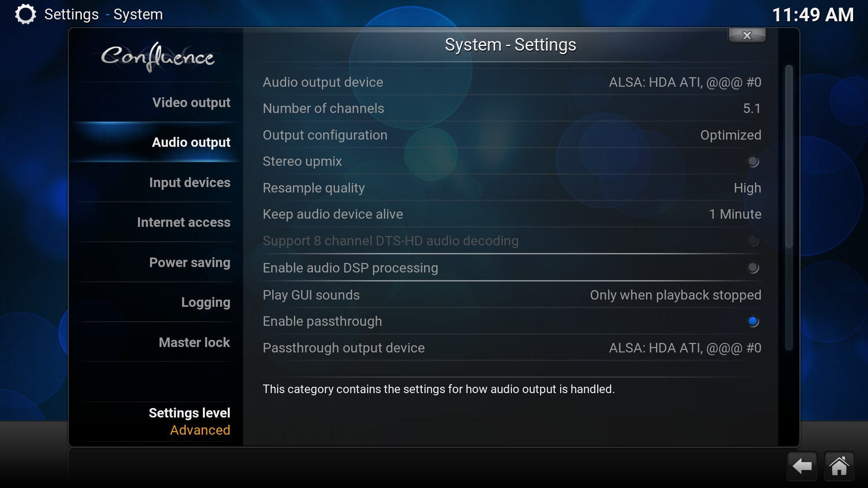Click the settings gear icon
868x488 pixels.
click(x=25, y=14)
